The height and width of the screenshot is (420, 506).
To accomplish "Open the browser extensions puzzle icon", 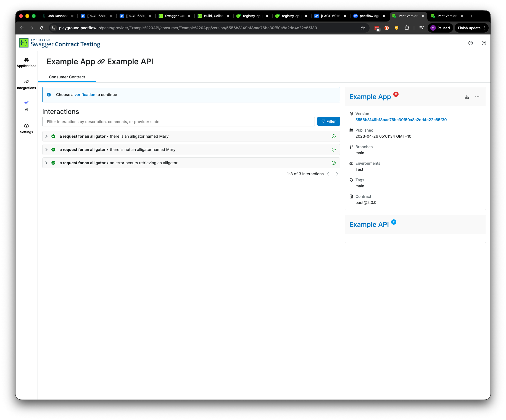I will point(407,28).
